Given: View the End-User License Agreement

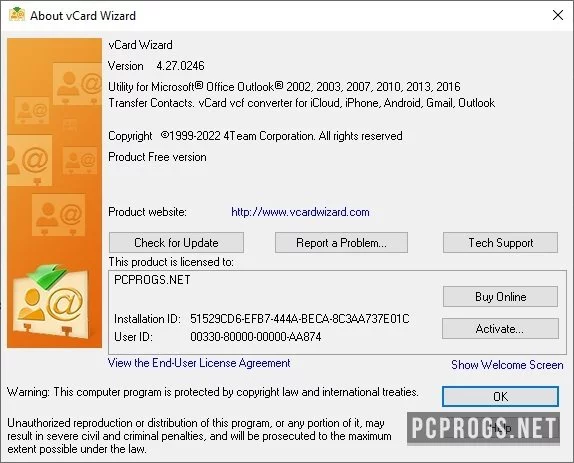Looking at the screenshot, I should tap(199, 363).
